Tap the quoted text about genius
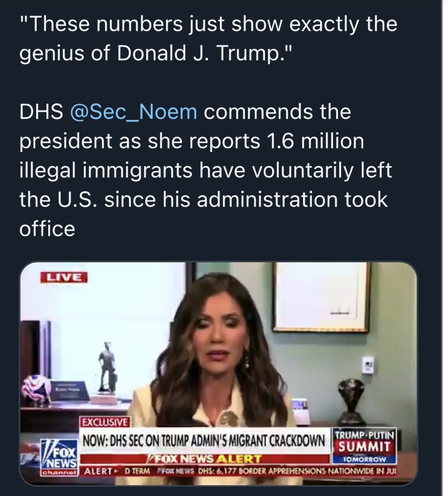This screenshot has height=496, width=448. 208,39
